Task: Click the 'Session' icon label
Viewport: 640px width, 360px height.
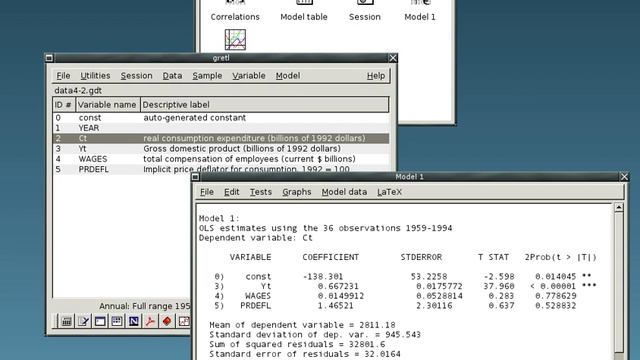Action: coord(364,17)
